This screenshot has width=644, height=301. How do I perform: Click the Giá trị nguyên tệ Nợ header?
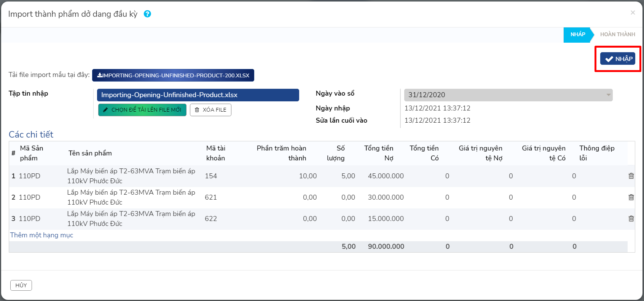point(480,153)
